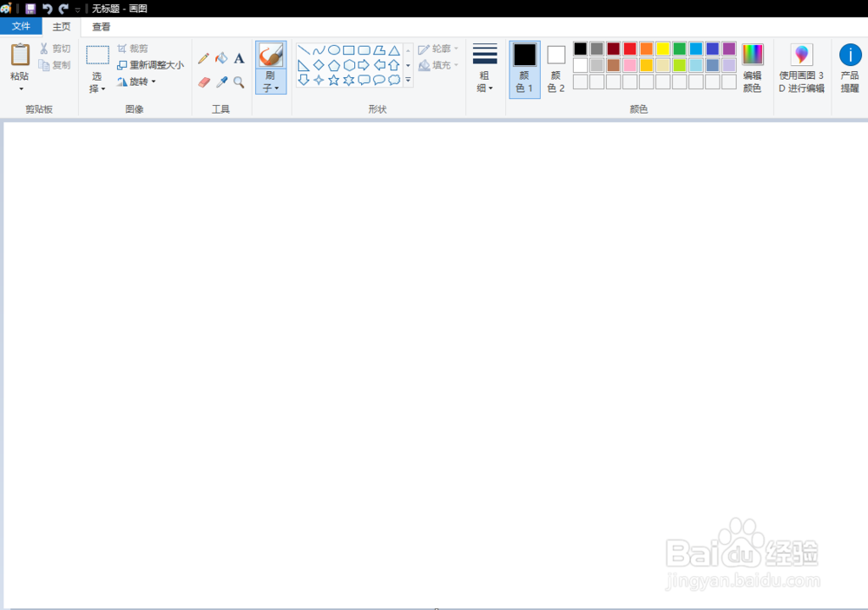Select the Color picker eyedropper tool
The image size is (868, 610).
221,82
